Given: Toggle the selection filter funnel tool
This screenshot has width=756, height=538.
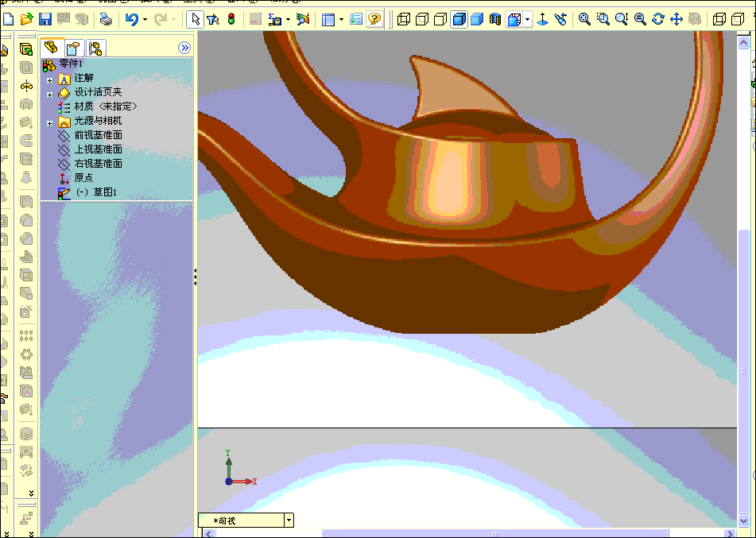Looking at the screenshot, I should tap(213, 19).
